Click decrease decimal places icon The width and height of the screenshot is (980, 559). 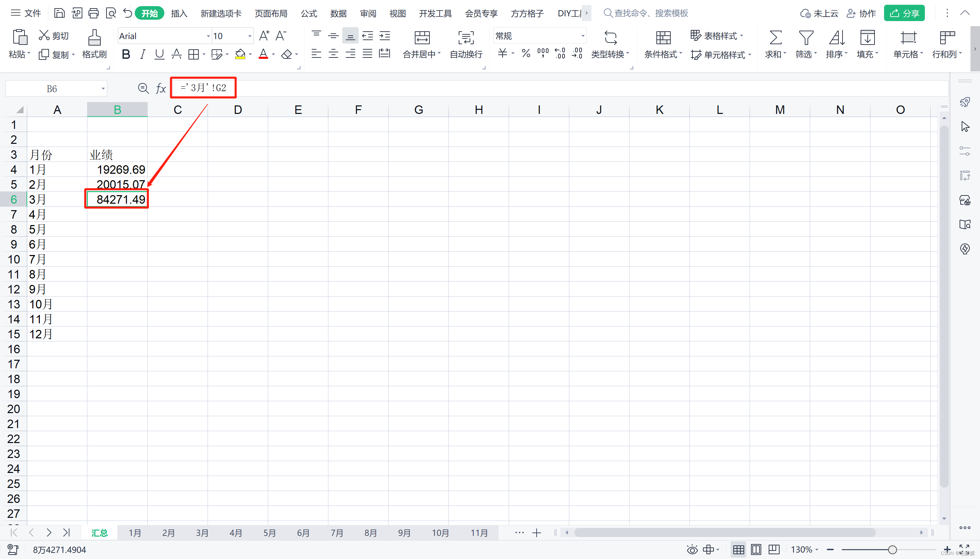tap(577, 53)
